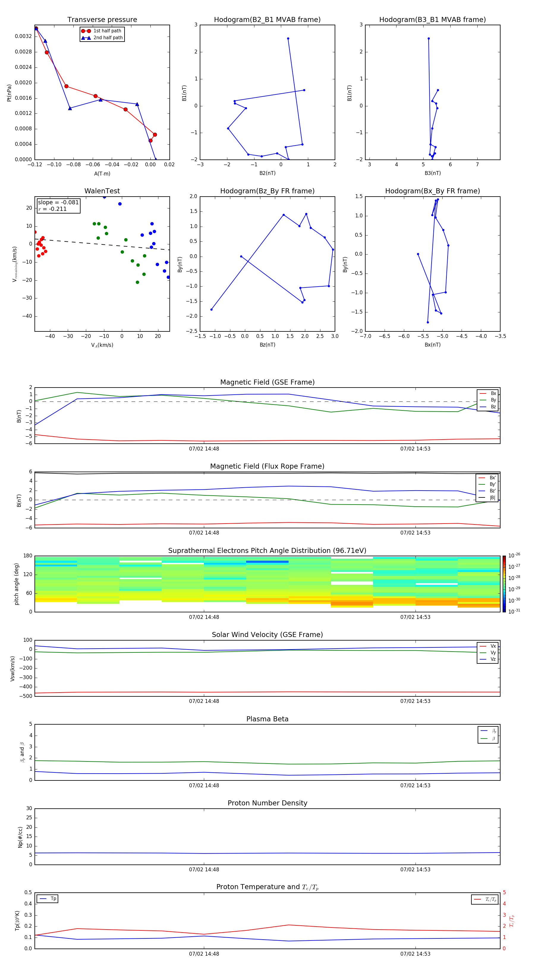The image size is (535, 980).
Task: Click the Vx legend entry in Solar Wind plot
Action: [488, 646]
